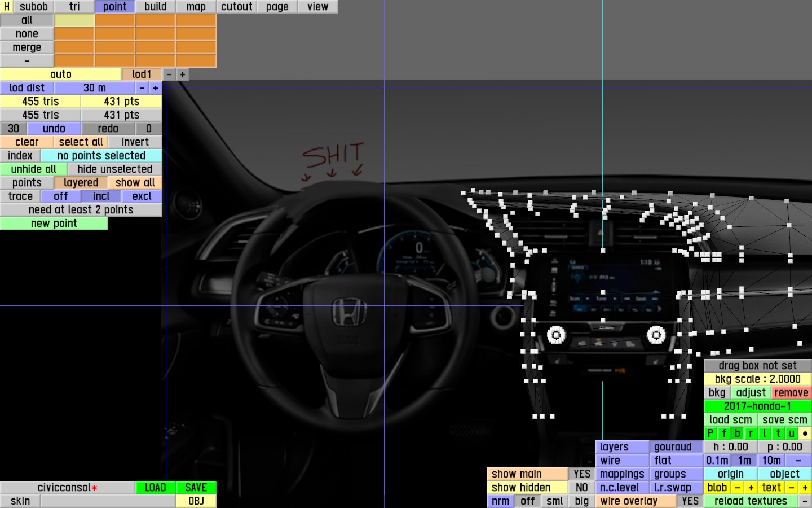The image size is (812, 508).
Task: Reload textures
Action: (751, 501)
